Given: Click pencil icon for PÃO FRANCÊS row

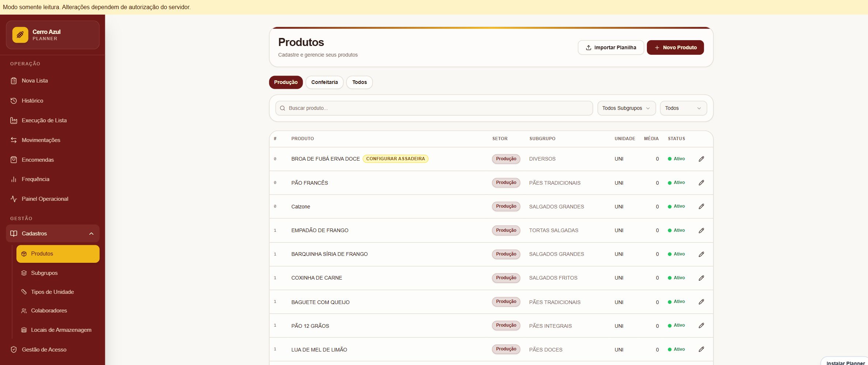Looking at the screenshot, I should click(701, 182).
